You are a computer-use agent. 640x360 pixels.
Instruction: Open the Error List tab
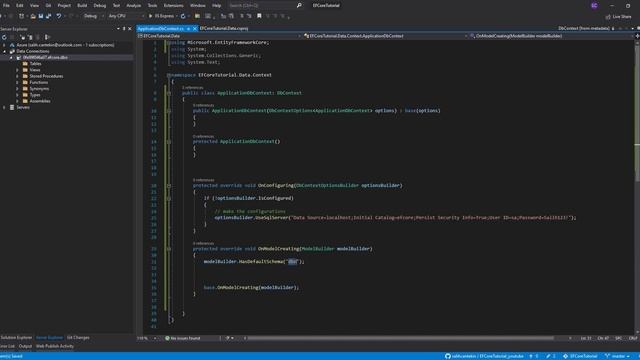click(7, 347)
